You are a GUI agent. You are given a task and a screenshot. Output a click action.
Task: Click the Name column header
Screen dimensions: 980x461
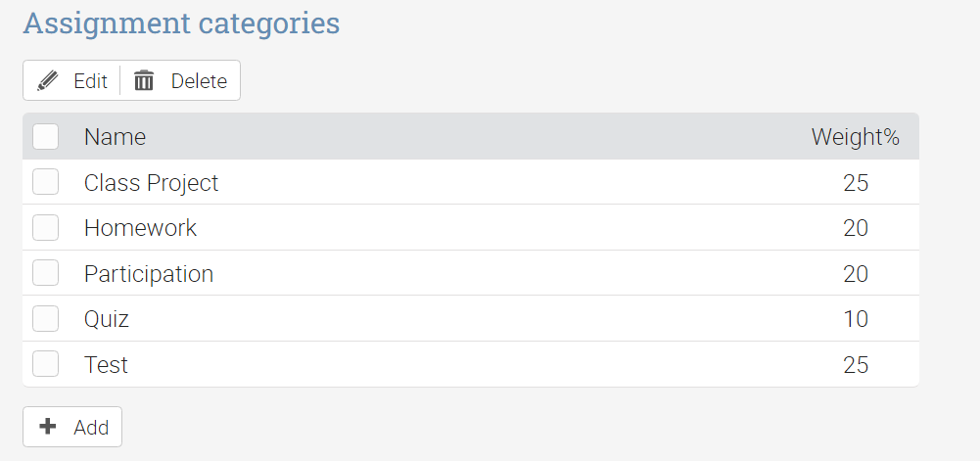(x=115, y=137)
